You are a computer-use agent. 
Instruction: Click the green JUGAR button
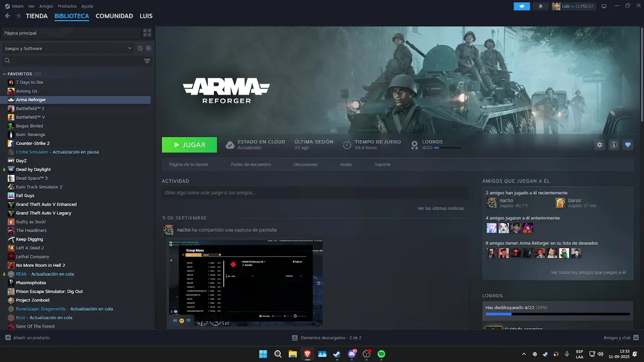190,145
